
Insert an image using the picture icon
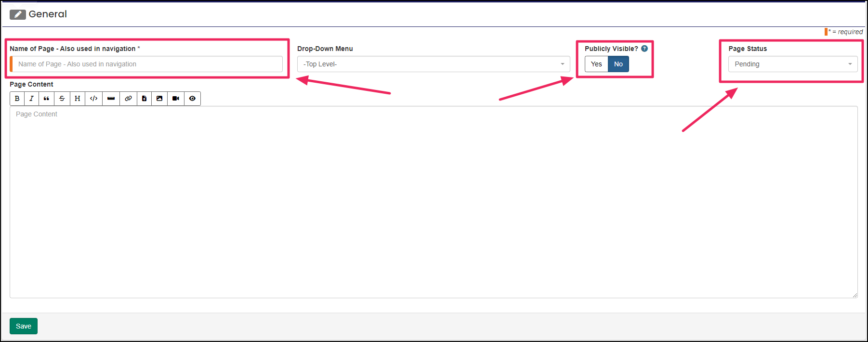tap(159, 99)
